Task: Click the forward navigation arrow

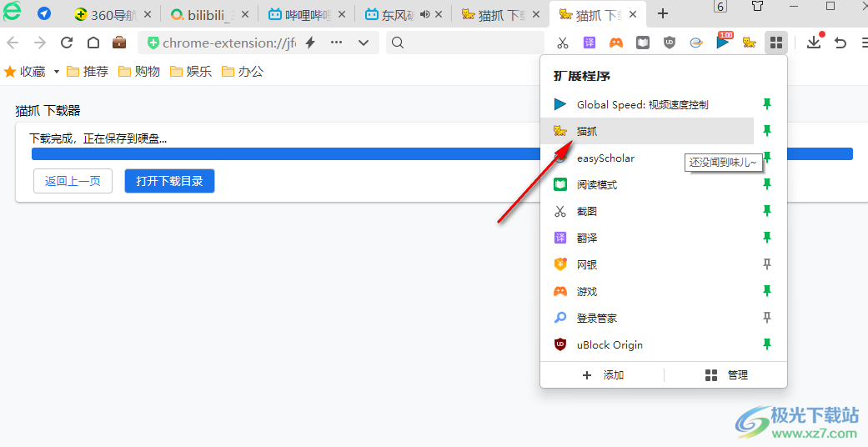Action: pyautogui.click(x=40, y=43)
